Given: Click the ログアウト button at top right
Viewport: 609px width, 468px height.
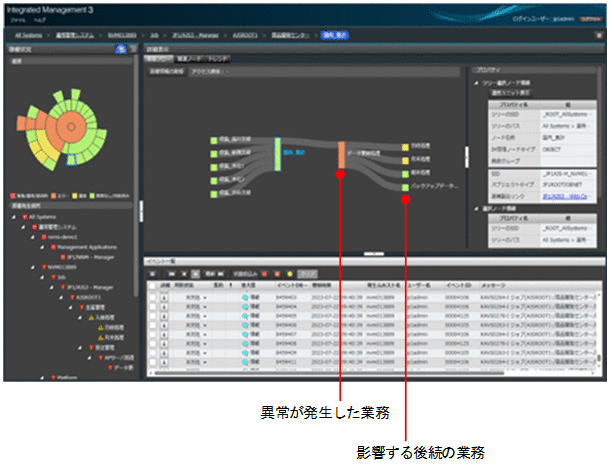Looking at the screenshot, I should point(589,19).
